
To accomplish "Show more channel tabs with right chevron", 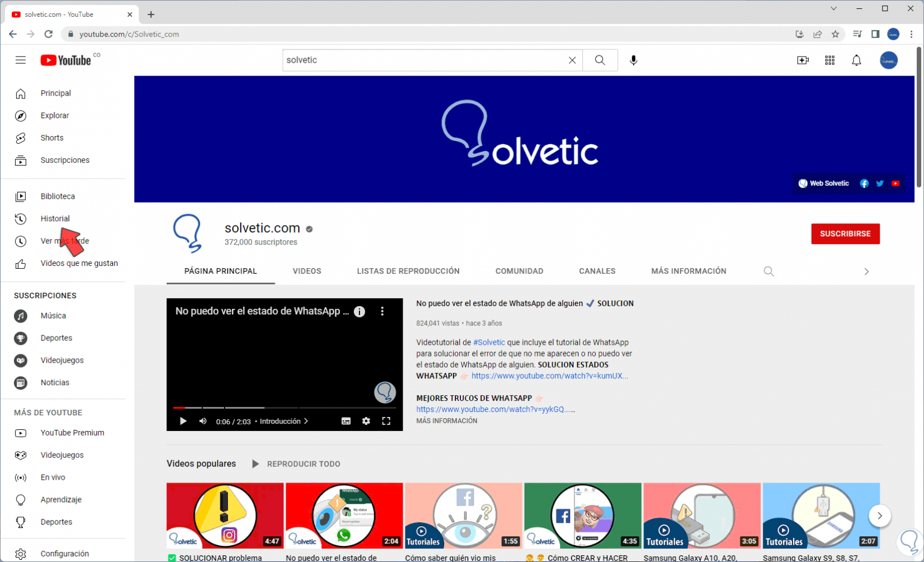I will click(x=866, y=271).
